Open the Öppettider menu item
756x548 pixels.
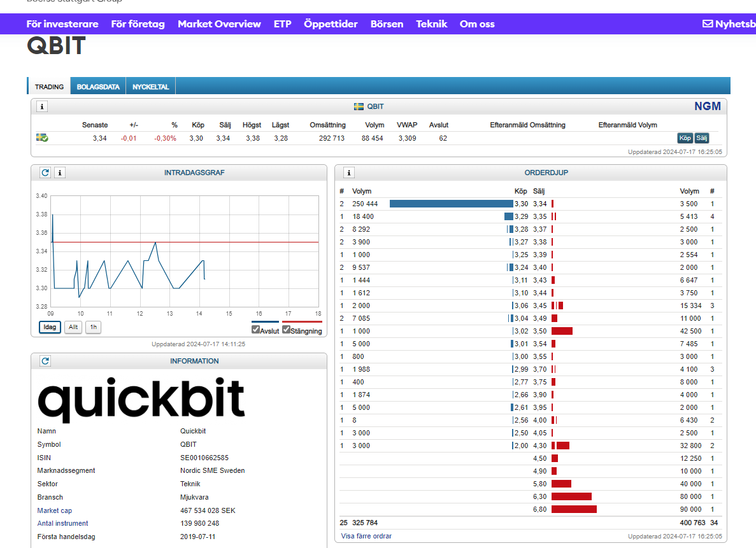(331, 24)
